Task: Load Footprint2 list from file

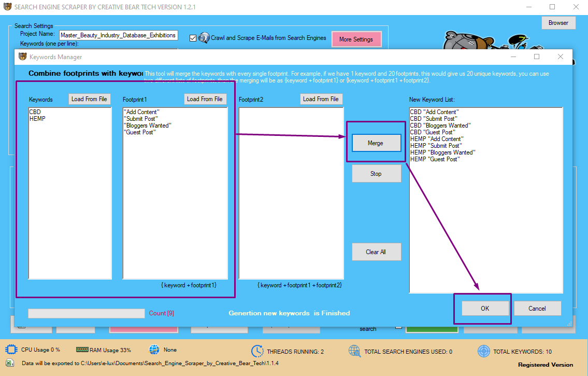Action: coord(321,99)
